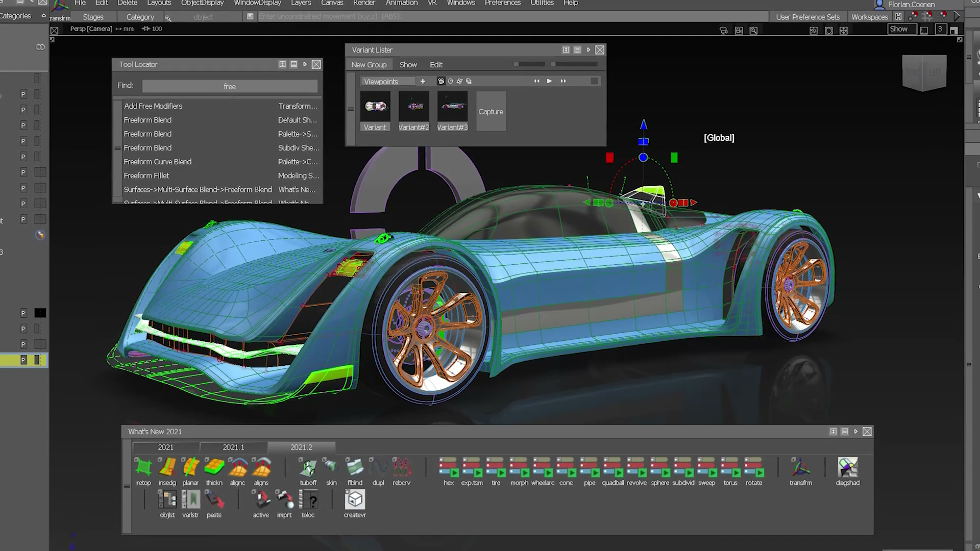This screenshot has width=980, height=551.
Task: Expand the Variant Lister arrow menu
Action: (x=589, y=50)
